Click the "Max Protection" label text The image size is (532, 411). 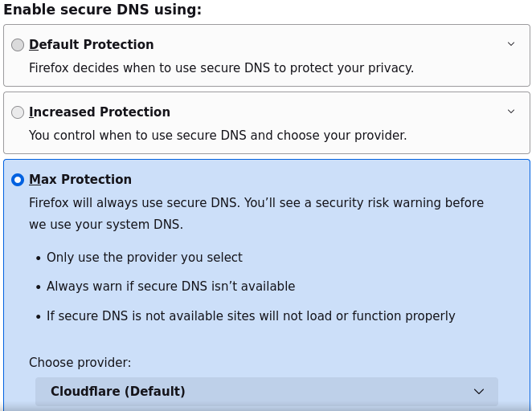click(x=80, y=180)
